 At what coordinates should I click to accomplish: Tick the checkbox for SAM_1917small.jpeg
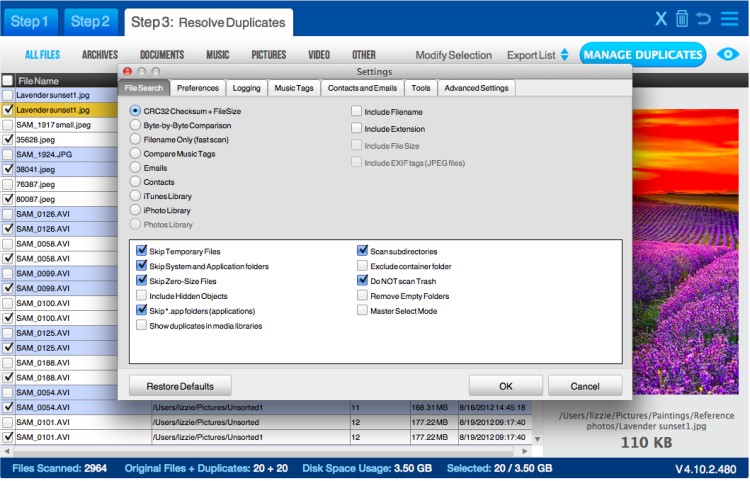(8, 125)
